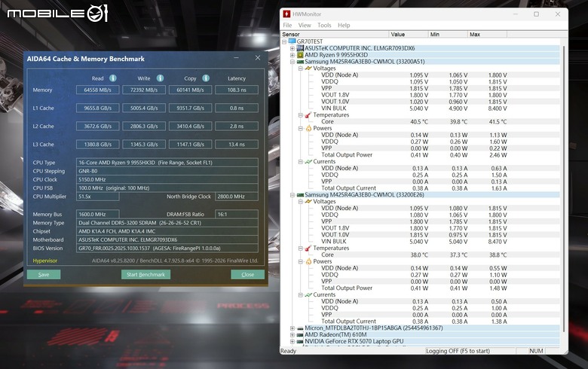Open the View menu in HWMonitor
The image size is (588, 369).
305,25
